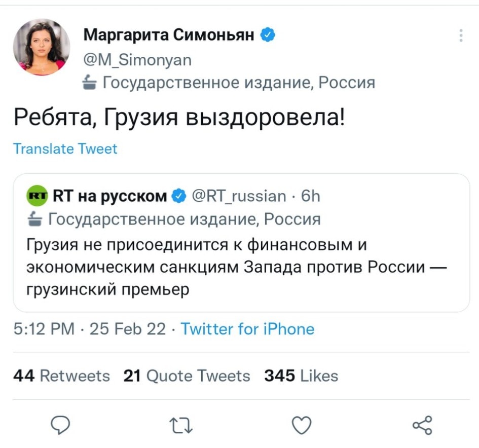Open the three-dot more options menu
The width and height of the screenshot is (479, 448).
pos(461,35)
